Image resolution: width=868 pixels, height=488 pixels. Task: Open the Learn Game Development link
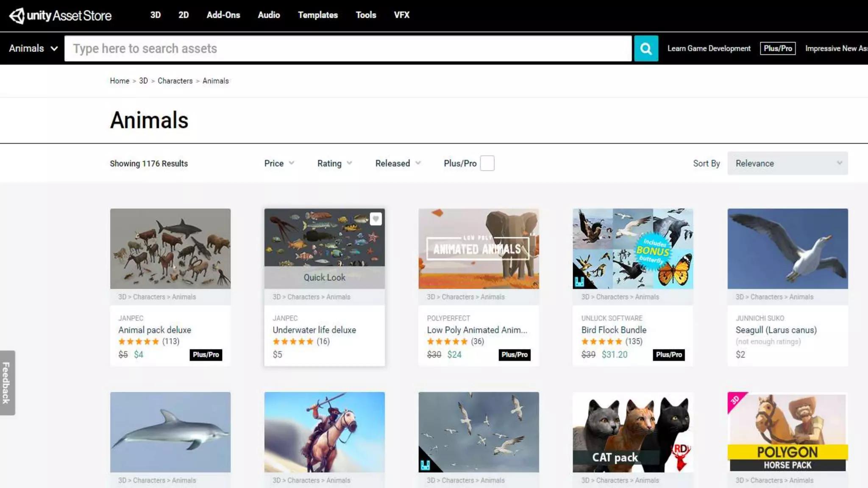click(709, 48)
